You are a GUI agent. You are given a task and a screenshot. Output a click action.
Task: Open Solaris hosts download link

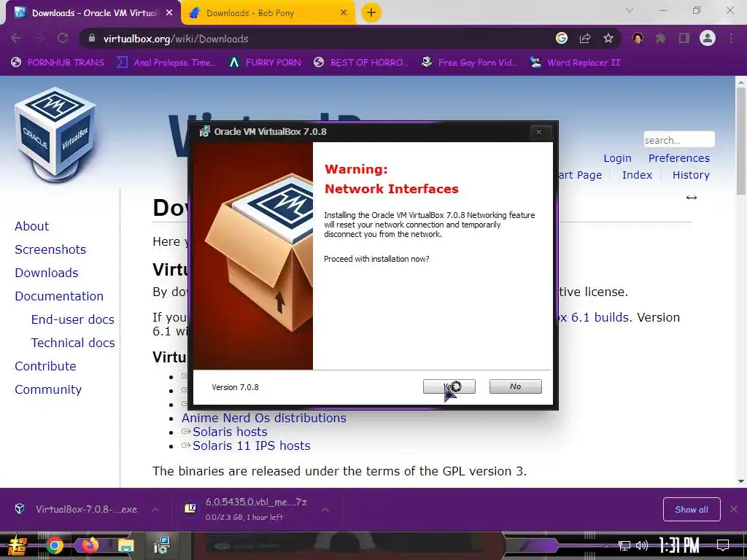tap(230, 432)
